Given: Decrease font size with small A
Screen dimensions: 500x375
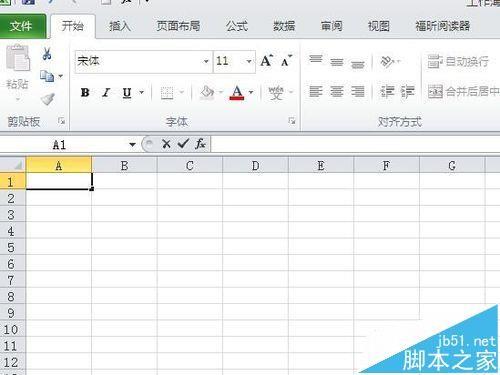Looking at the screenshot, I should (286, 61).
